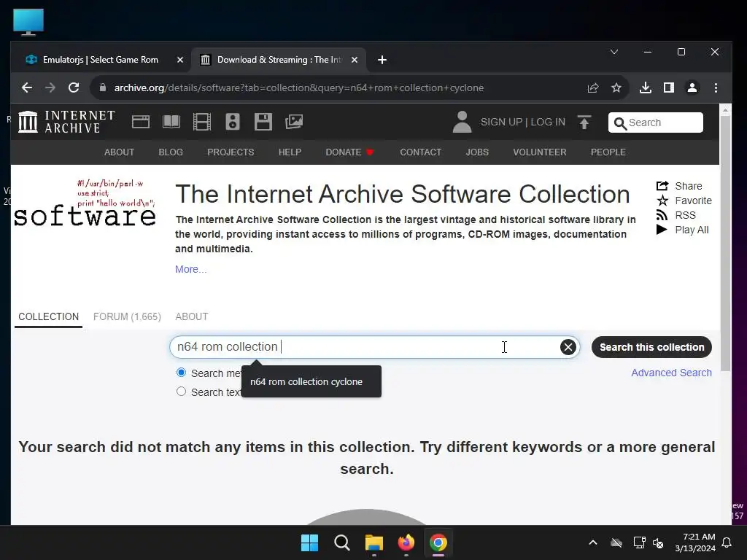Open the ABOUT tab under collection
Image resolution: width=747 pixels, height=560 pixels.
click(x=192, y=316)
